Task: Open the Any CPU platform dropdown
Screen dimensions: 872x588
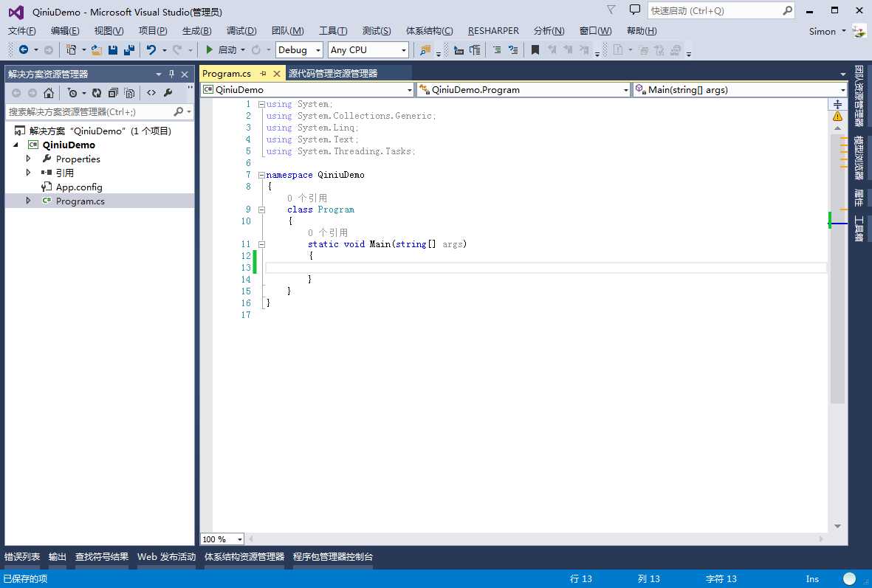Action: (368, 50)
